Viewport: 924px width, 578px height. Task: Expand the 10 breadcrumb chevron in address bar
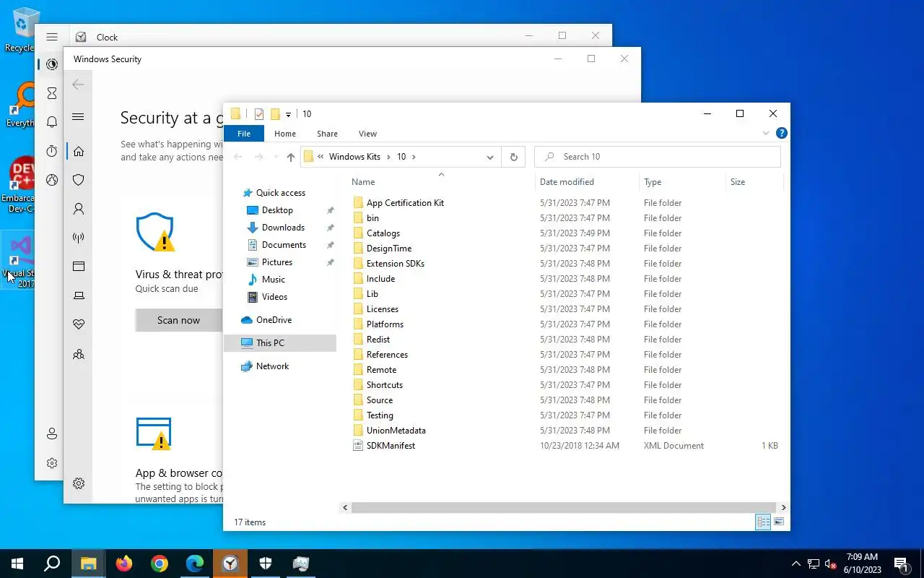click(414, 157)
